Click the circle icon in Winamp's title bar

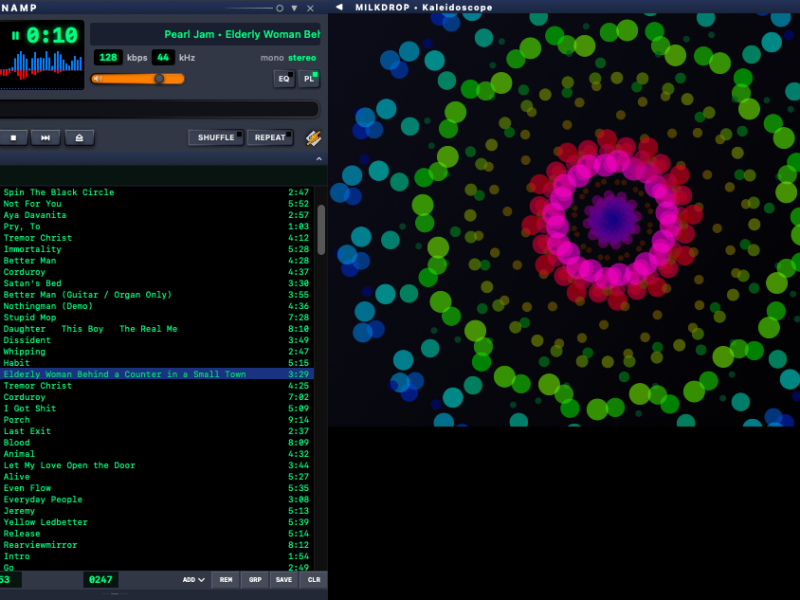[x=279, y=7]
